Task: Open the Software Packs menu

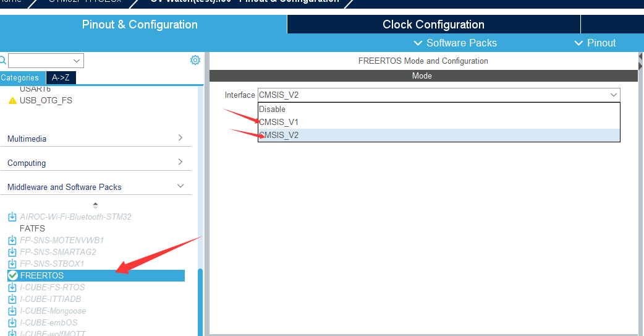Action: click(455, 43)
